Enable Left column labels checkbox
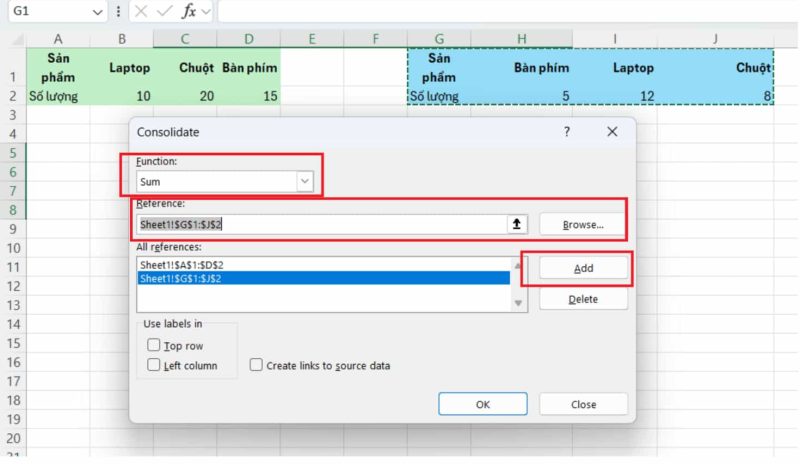800x464 pixels. coord(154,364)
